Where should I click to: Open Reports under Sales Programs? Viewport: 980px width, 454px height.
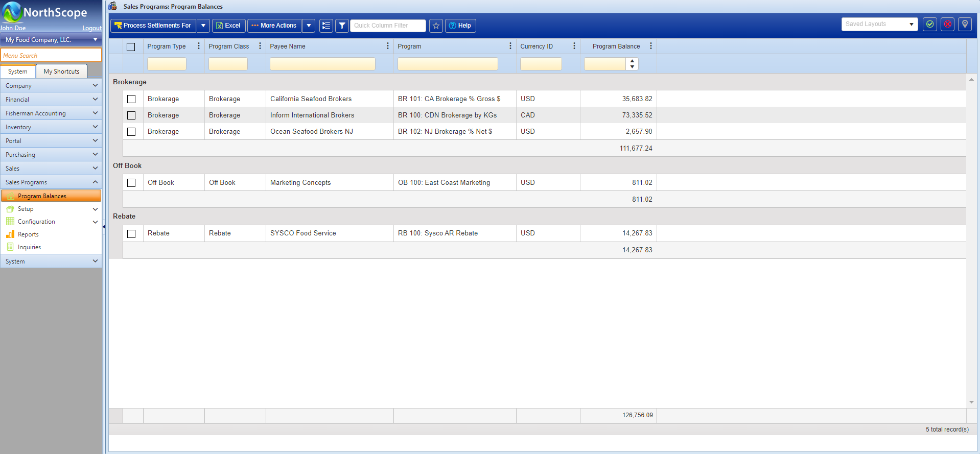(28, 234)
